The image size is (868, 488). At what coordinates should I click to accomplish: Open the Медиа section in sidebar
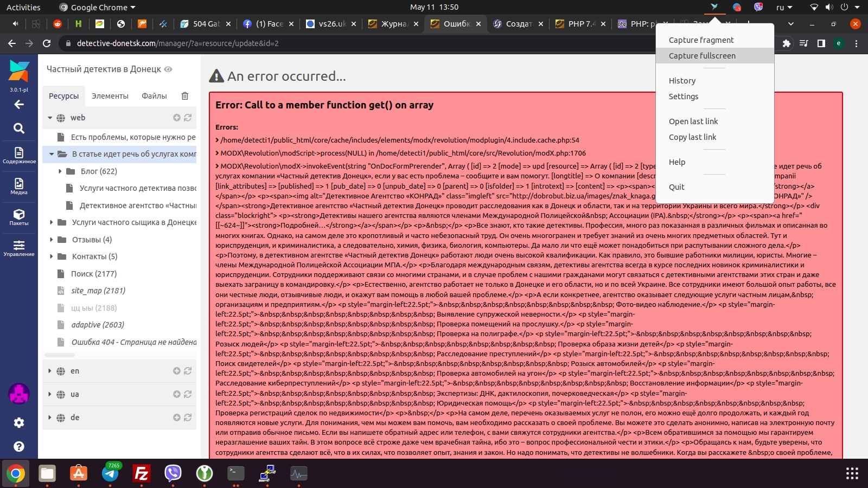(19, 186)
